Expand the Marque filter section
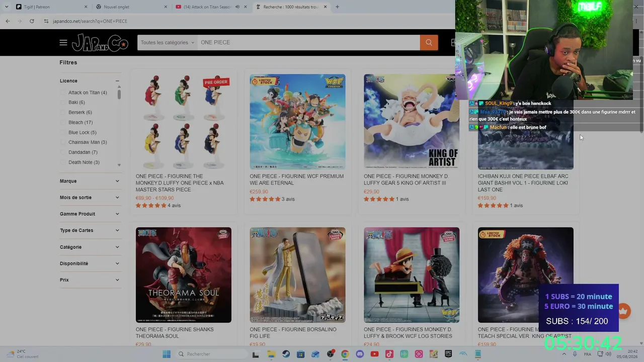This screenshot has width=644, height=362. click(x=90, y=181)
